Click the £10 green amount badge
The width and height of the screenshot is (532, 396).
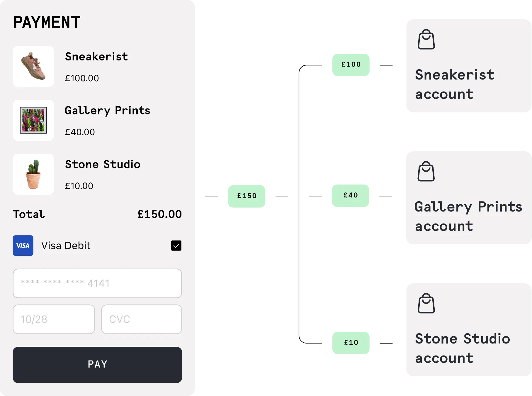tap(351, 343)
